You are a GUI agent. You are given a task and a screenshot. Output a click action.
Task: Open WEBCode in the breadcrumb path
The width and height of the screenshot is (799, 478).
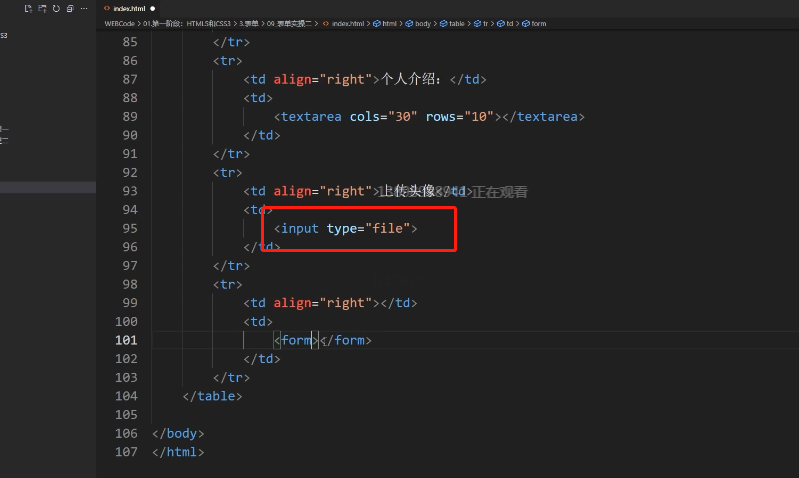click(119, 23)
